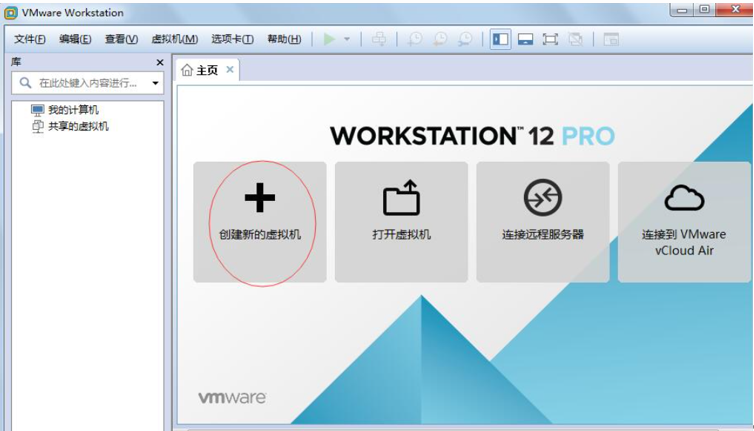Open the 虚拟机(M) menu
Screen dimensions: 754x431
click(175, 39)
